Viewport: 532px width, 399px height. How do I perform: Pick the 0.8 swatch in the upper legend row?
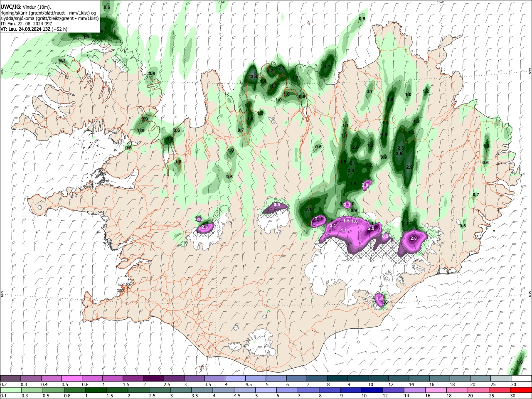(92, 378)
